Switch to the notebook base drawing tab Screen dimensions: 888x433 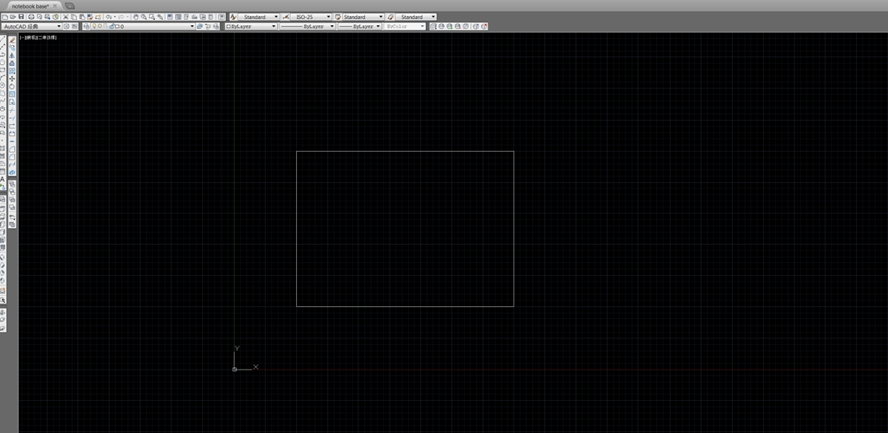(30, 6)
